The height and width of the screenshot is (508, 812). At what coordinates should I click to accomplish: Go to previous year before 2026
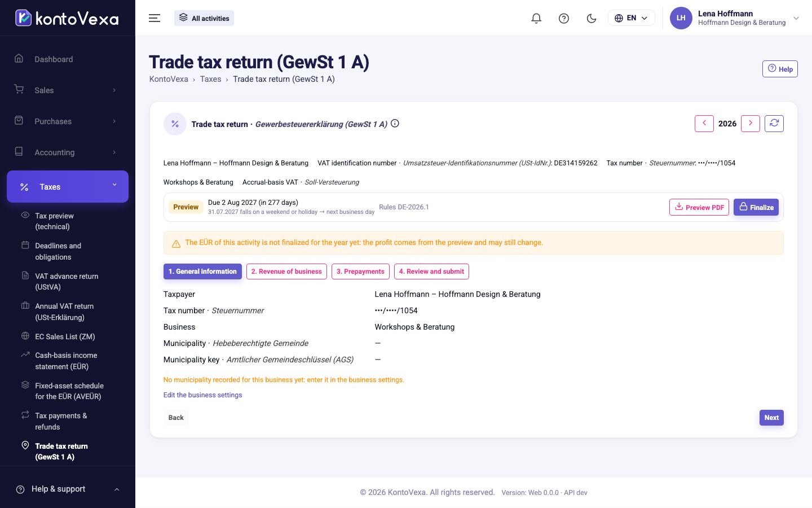[x=704, y=124]
